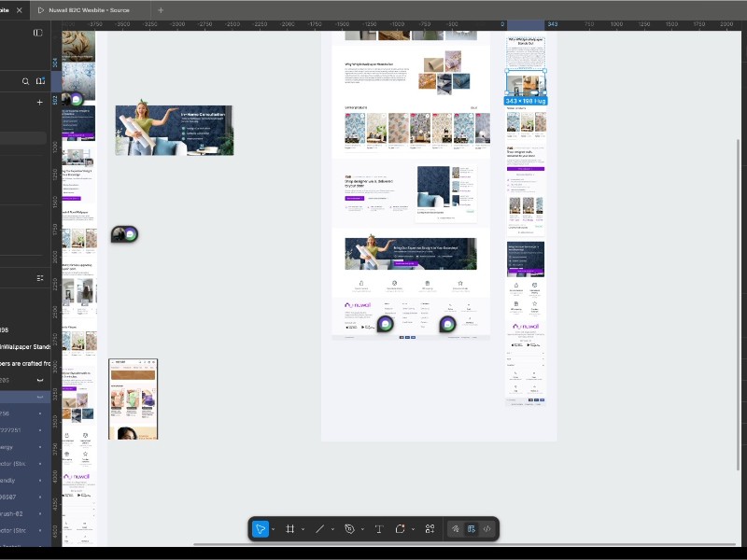Toggle Dev Mode
The height and width of the screenshot is (560, 747).
[487, 529]
